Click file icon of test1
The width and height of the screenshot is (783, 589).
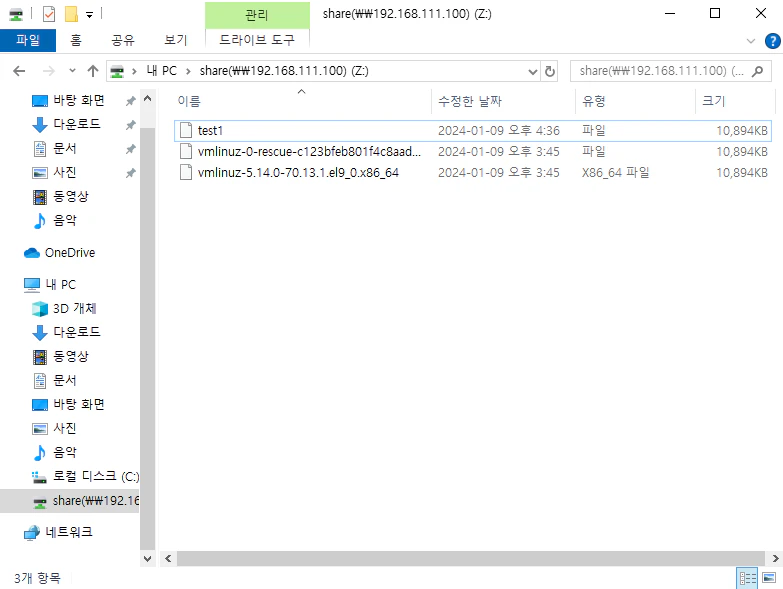(186, 130)
